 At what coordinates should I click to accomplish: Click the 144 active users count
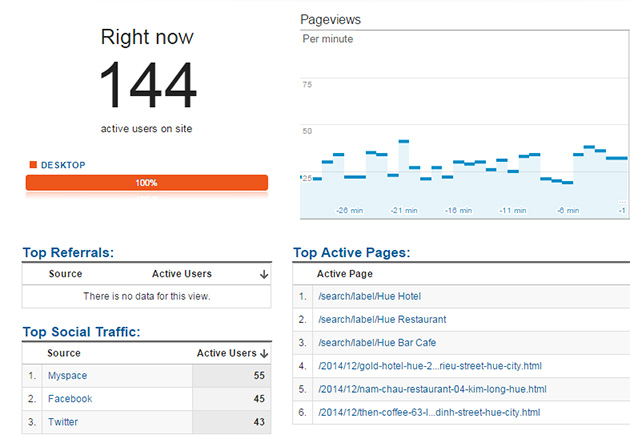point(146,87)
